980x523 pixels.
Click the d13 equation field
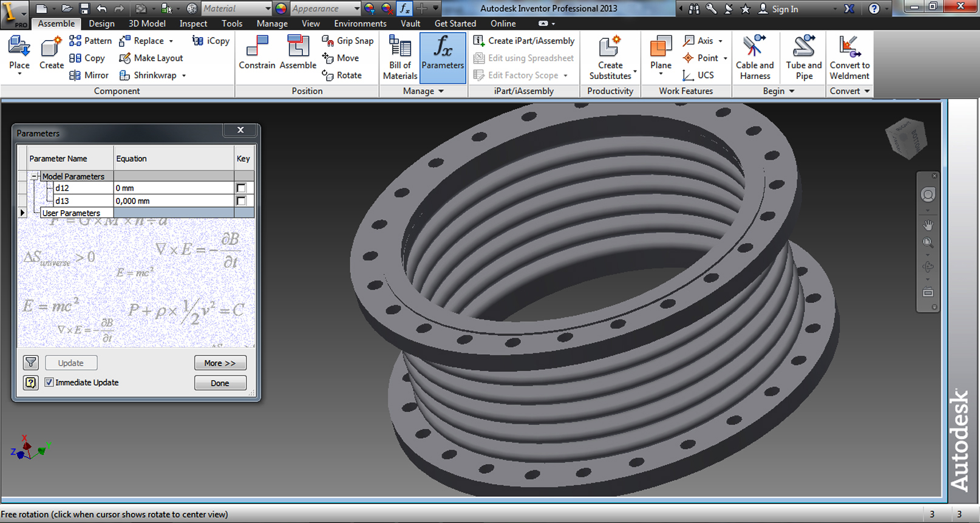pos(173,201)
